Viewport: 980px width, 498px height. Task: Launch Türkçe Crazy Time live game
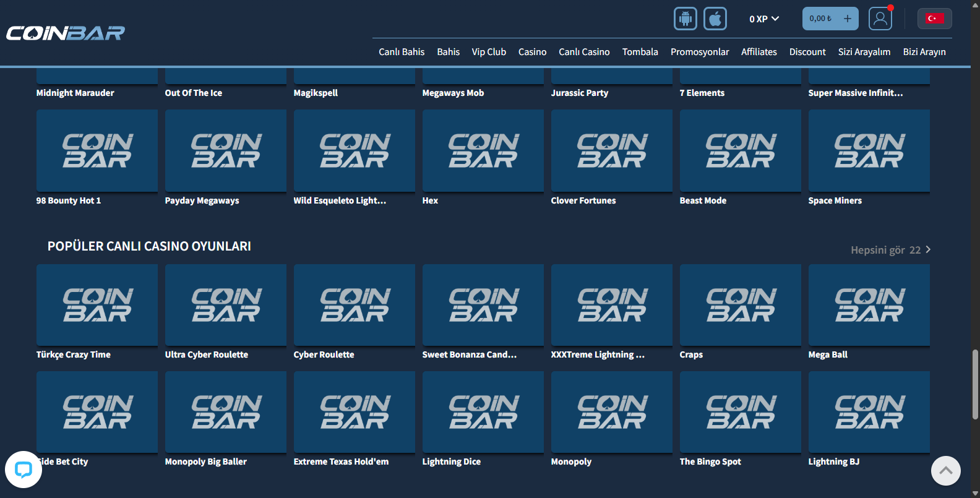(97, 305)
